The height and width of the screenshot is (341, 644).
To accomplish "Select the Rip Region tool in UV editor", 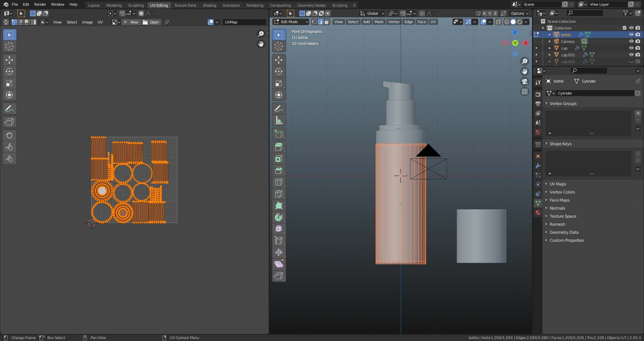I will (x=9, y=122).
